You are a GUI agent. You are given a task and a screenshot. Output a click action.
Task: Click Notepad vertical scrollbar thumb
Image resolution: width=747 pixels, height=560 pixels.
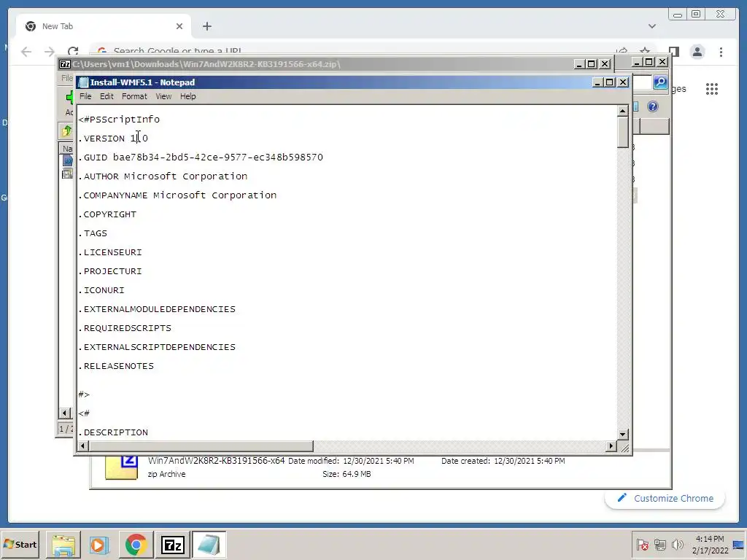(623, 133)
